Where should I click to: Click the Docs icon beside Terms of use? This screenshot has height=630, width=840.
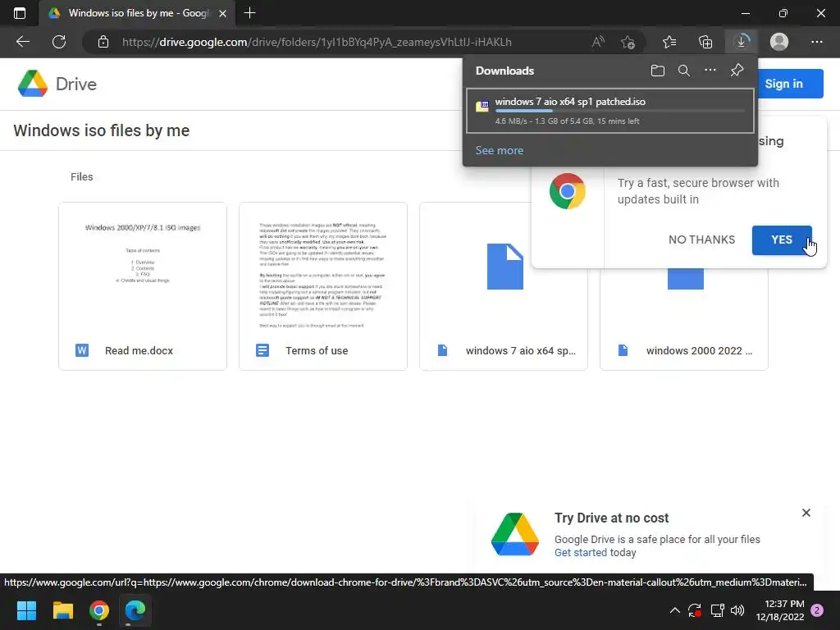262,350
